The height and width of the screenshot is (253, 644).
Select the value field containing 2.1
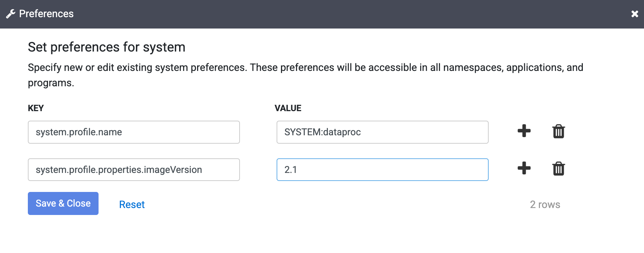click(x=382, y=169)
